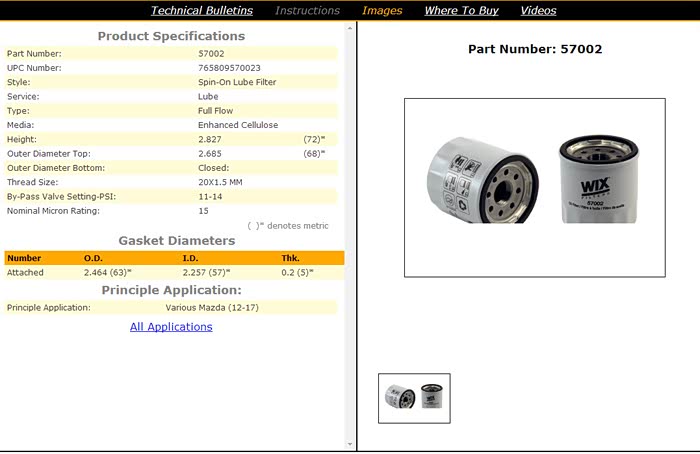Click the Gasket Diameters heading
The image size is (700, 454).
[177, 241]
